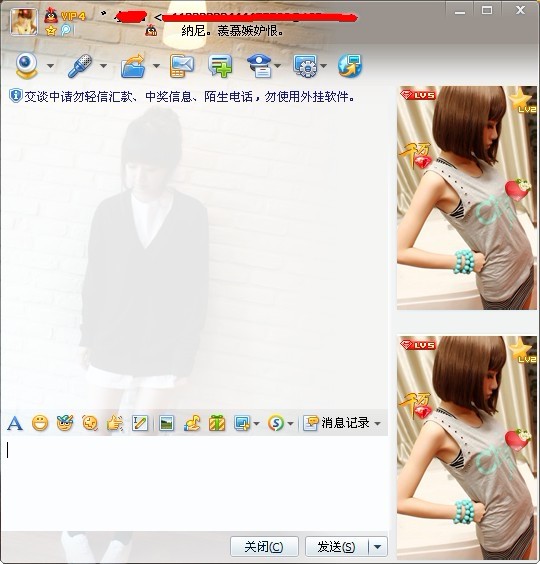The image size is (540, 564).
Task: Expand the screenshot options dropdown arrow
Action: click(257, 424)
